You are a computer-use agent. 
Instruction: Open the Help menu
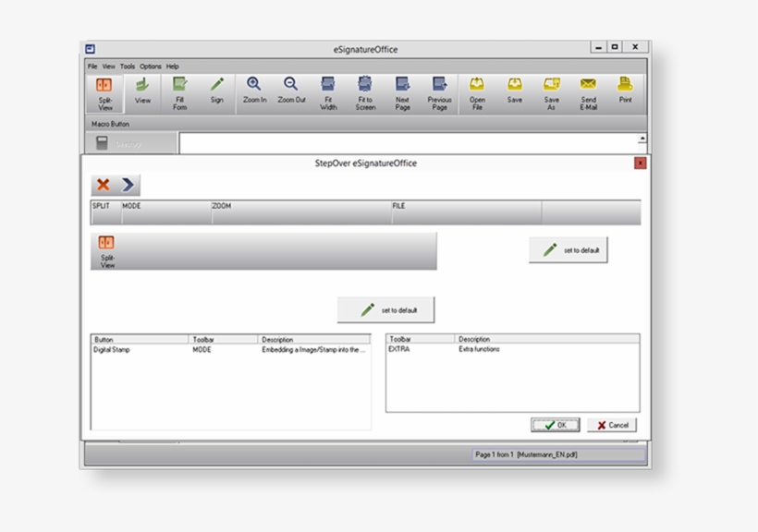(x=173, y=66)
